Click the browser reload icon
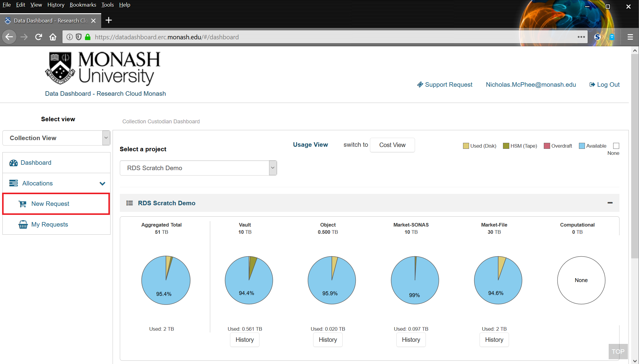 pos(38,37)
